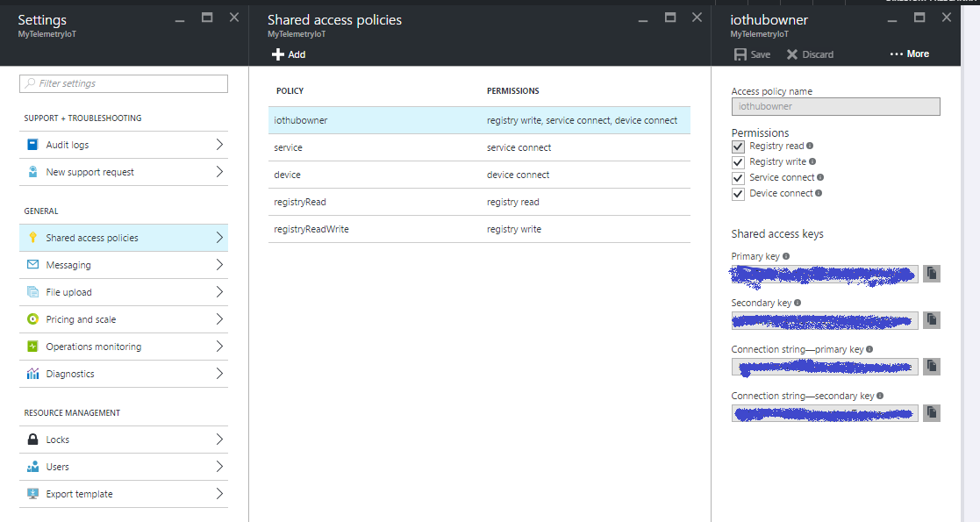Click the Locks padlock icon
Image resolution: width=980 pixels, height=522 pixels.
[32, 440]
